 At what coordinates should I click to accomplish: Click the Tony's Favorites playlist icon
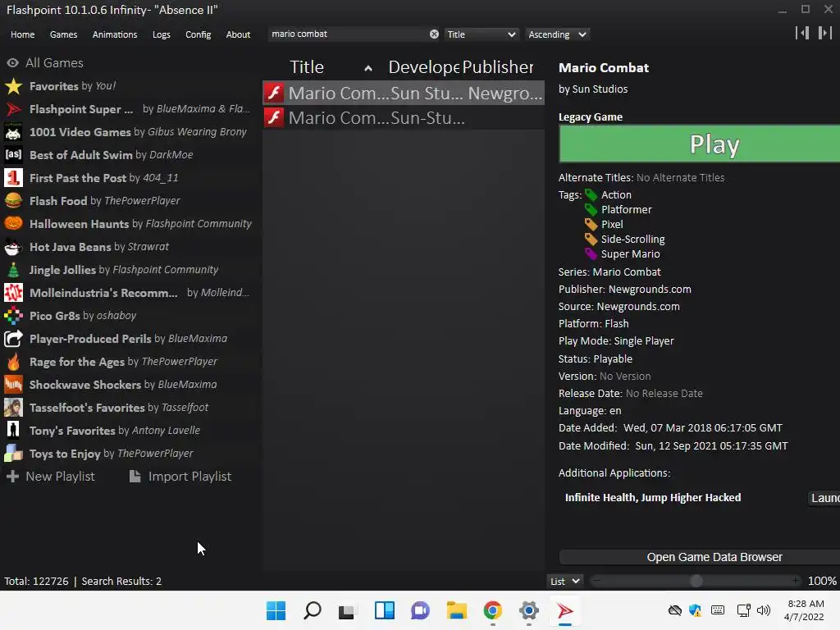click(x=13, y=431)
